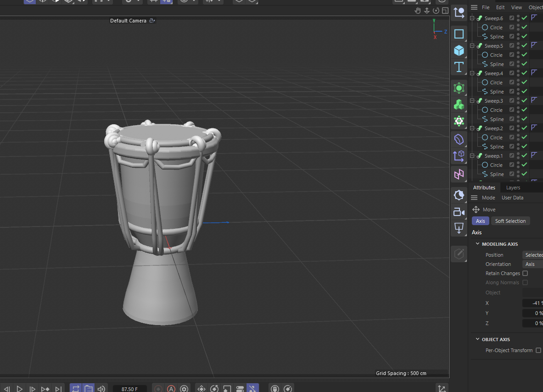Image resolution: width=543 pixels, height=392 pixels.
Task: Select the Cube primitive tool
Action: pos(459,50)
